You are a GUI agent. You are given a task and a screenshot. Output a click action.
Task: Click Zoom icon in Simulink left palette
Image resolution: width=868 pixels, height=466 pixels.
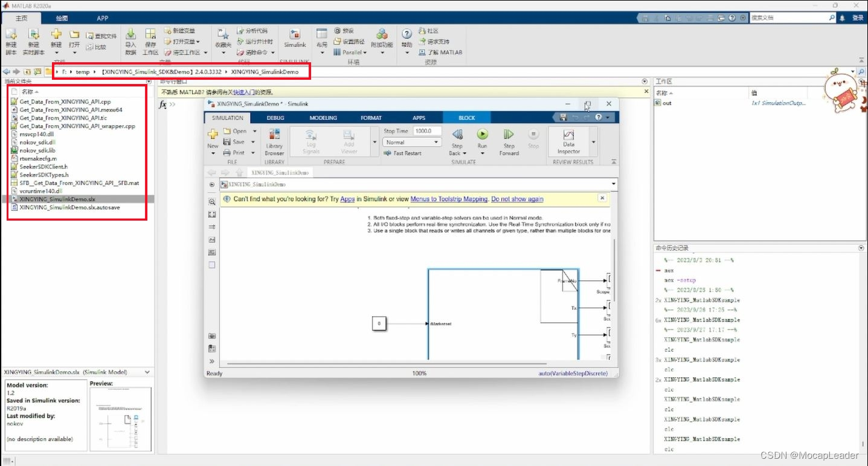(212, 202)
